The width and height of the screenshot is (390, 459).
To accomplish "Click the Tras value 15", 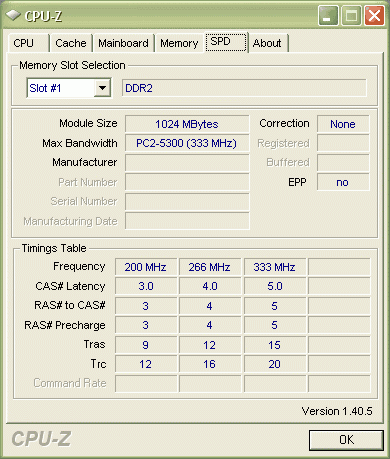I will [275, 345].
